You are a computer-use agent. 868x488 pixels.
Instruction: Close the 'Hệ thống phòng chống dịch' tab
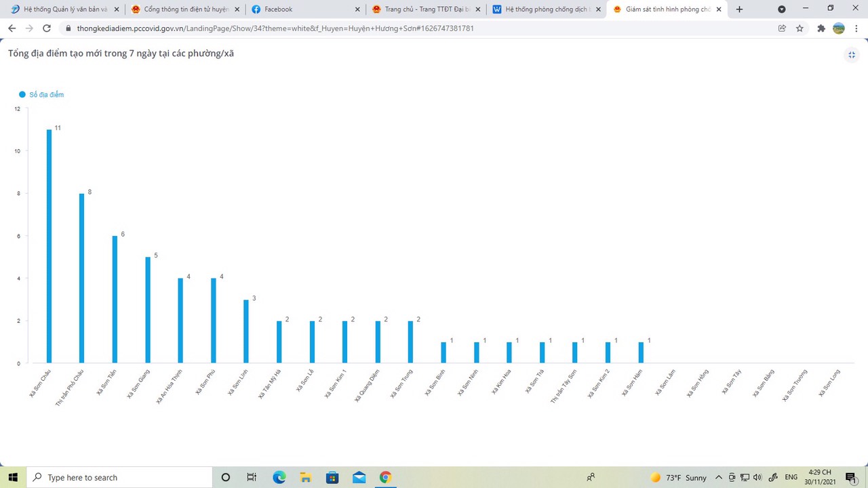(x=598, y=9)
